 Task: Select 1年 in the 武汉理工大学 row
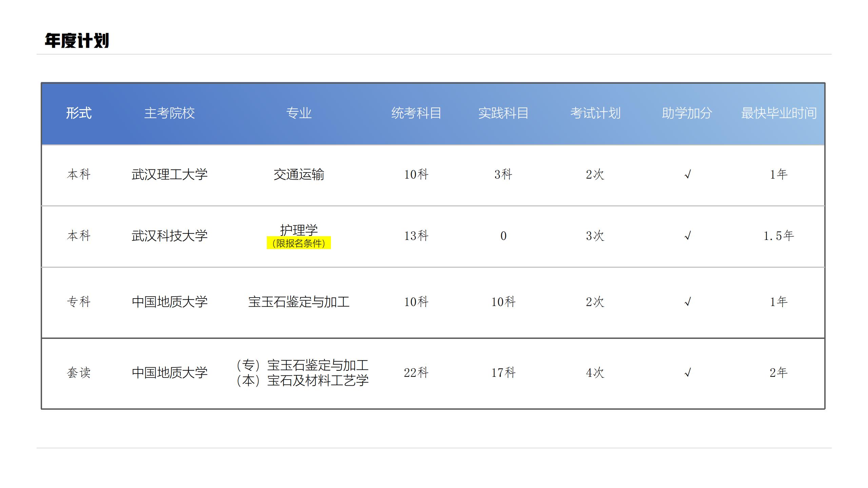pos(779,175)
